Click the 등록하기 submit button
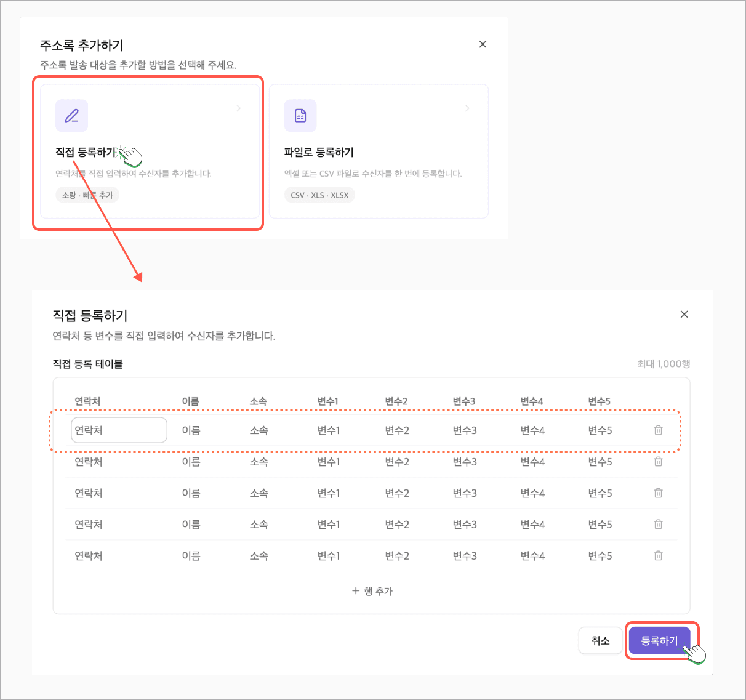 click(x=659, y=641)
